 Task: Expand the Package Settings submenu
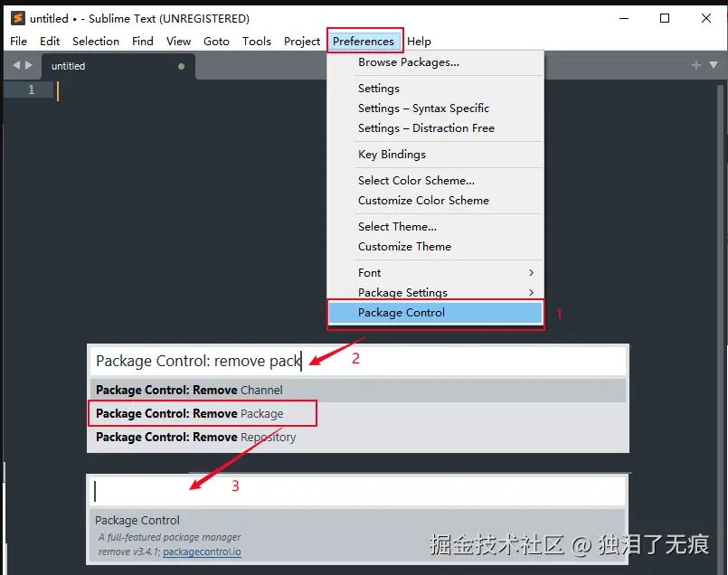pyautogui.click(x=435, y=292)
